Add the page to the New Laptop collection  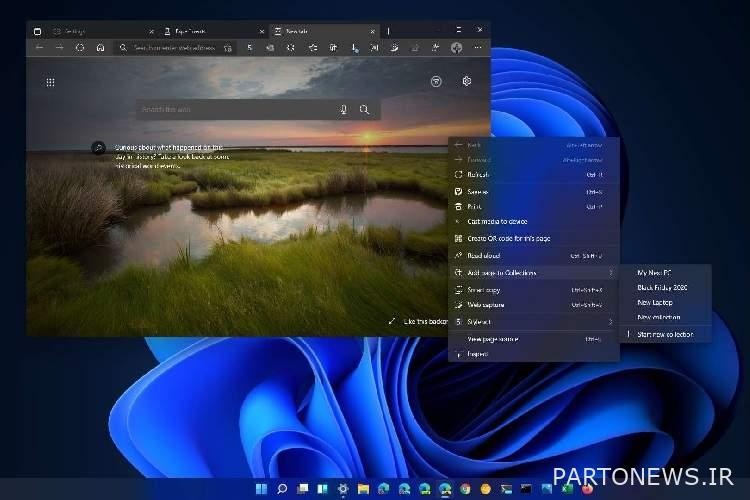click(665, 302)
